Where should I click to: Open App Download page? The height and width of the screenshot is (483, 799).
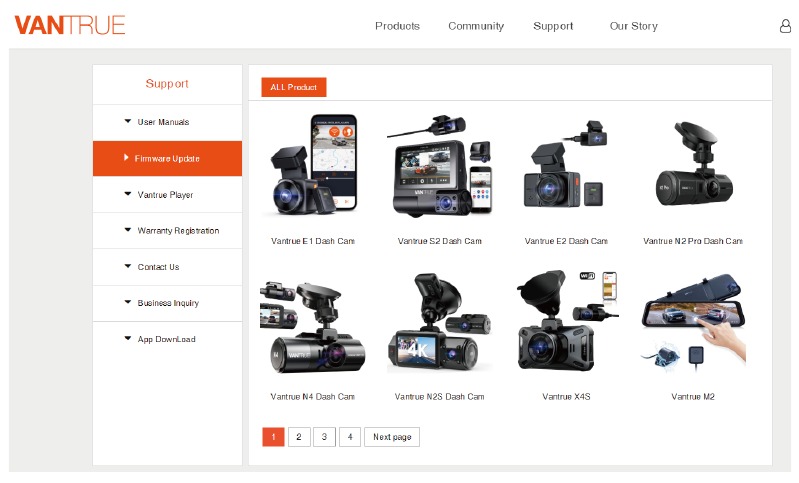[167, 339]
